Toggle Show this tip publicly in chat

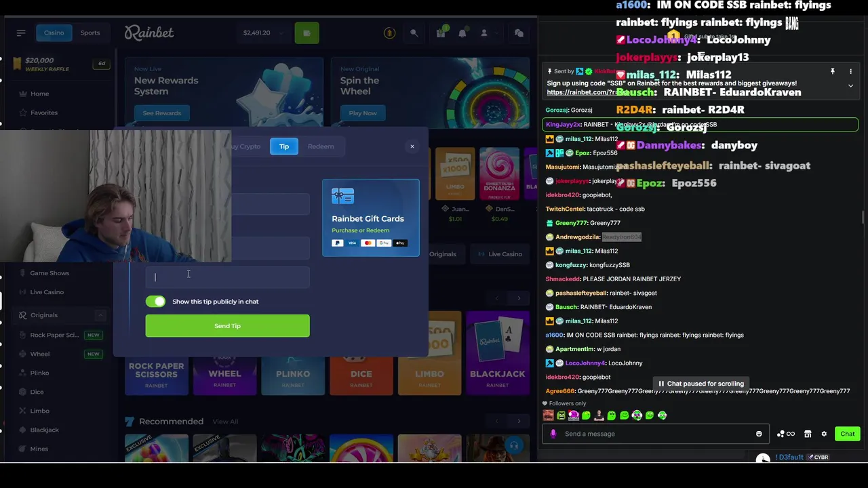click(x=155, y=302)
